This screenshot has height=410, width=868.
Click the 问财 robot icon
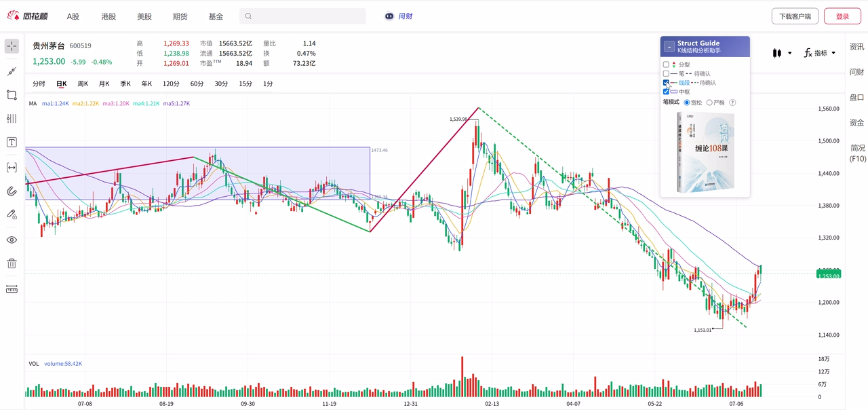point(389,16)
